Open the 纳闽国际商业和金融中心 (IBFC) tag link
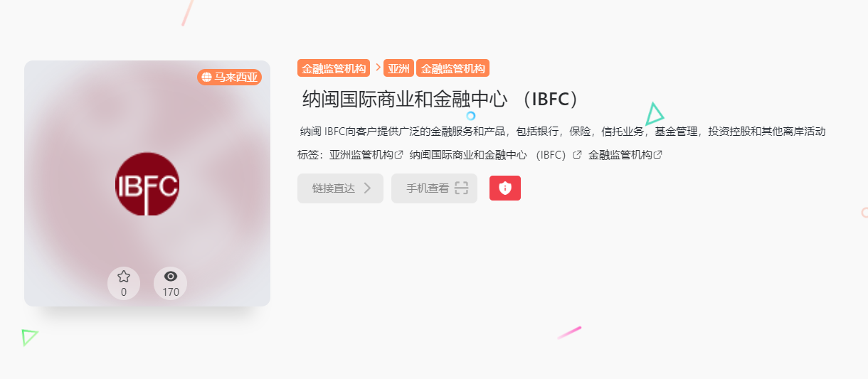The image size is (868, 379). 488,154
